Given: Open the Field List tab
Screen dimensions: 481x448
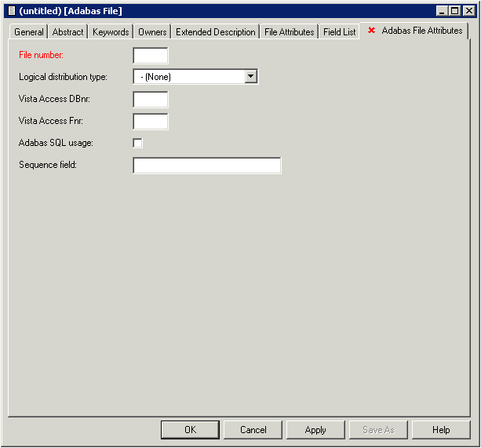Looking at the screenshot, I should pos(339,32).
